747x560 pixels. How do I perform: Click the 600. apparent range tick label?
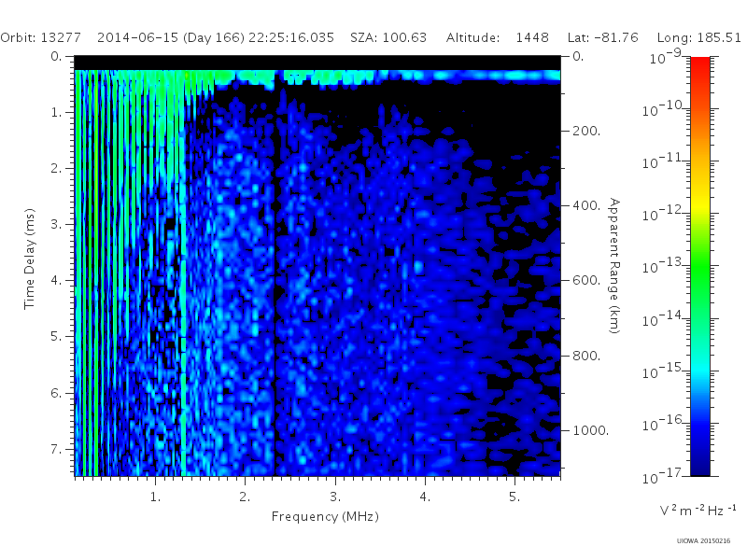point(586,281)
